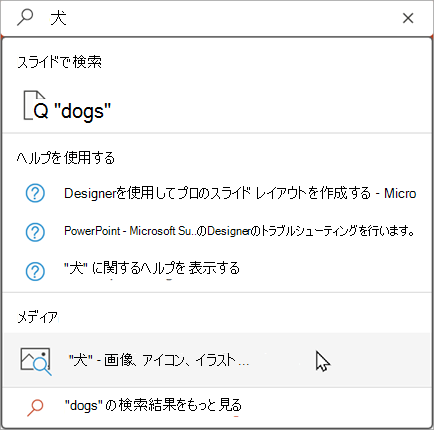Image resolution: width=435 pixels, height=430 pixels.
Task: Click the help icon beside "犬" に関するヘルプ
Action: (35, 271)
